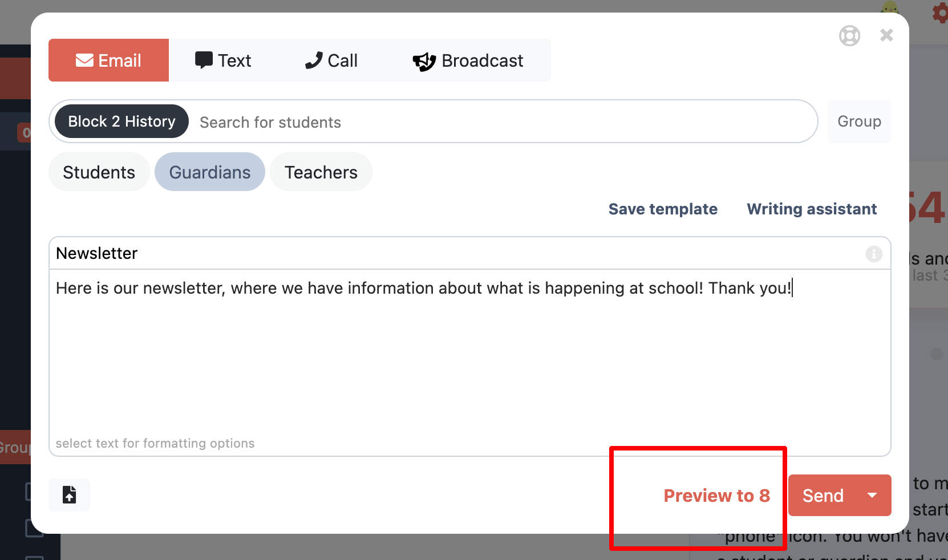The image size is (948, 560).
Task: Click the megaphone Broadcast icon
Action: click(x=423, y=61)
